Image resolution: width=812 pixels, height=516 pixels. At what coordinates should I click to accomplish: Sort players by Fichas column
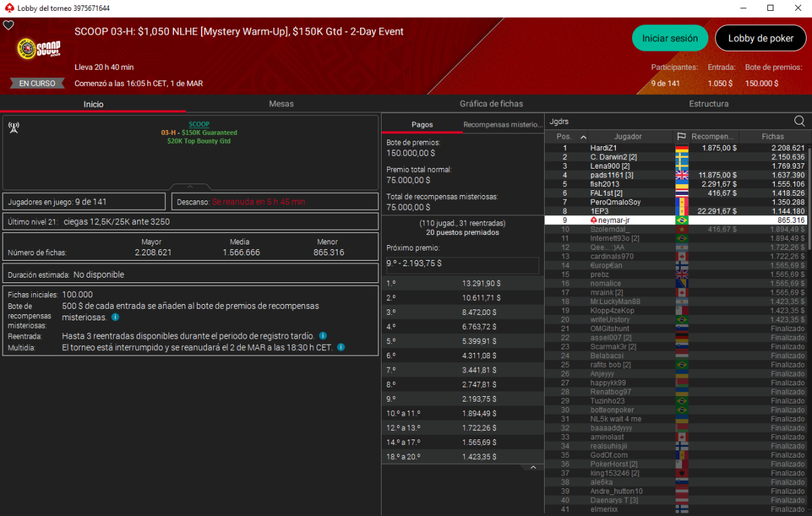(x=772, y=137)
